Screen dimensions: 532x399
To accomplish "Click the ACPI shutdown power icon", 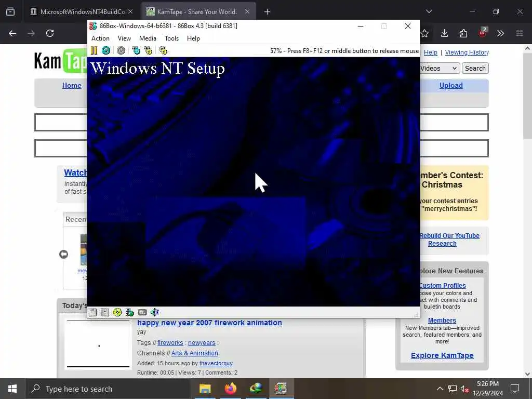I will click(121, 50).
